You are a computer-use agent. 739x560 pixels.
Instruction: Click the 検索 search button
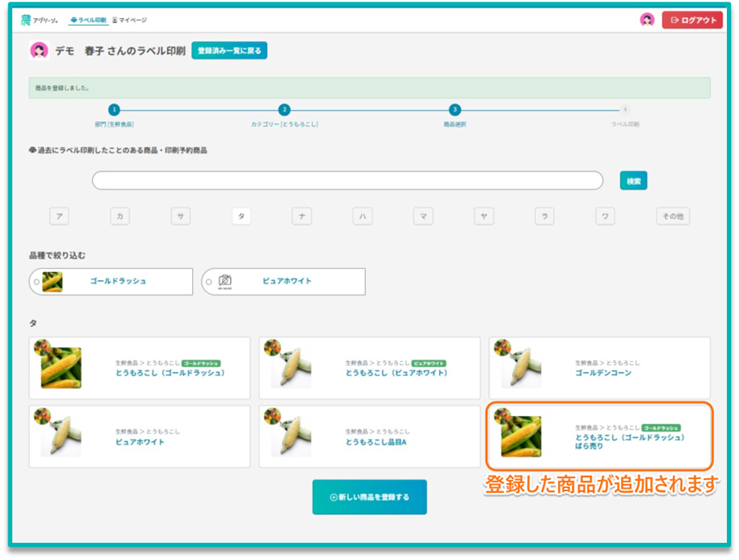pyautogui.click(x=633, y=181)
